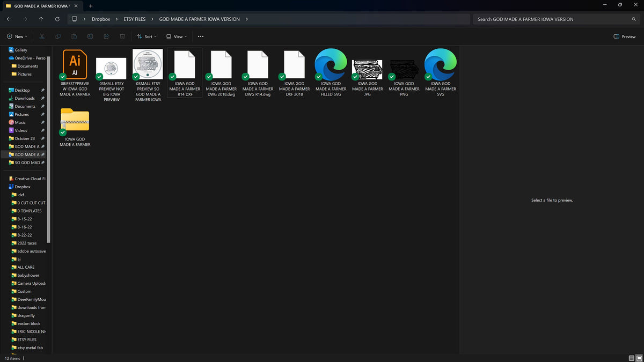The width and height of the screenshot is (644, 362).
Task: Expand chevron after GOD MADE A FARMER IOWA VERSION
Action: coord(247,19)
